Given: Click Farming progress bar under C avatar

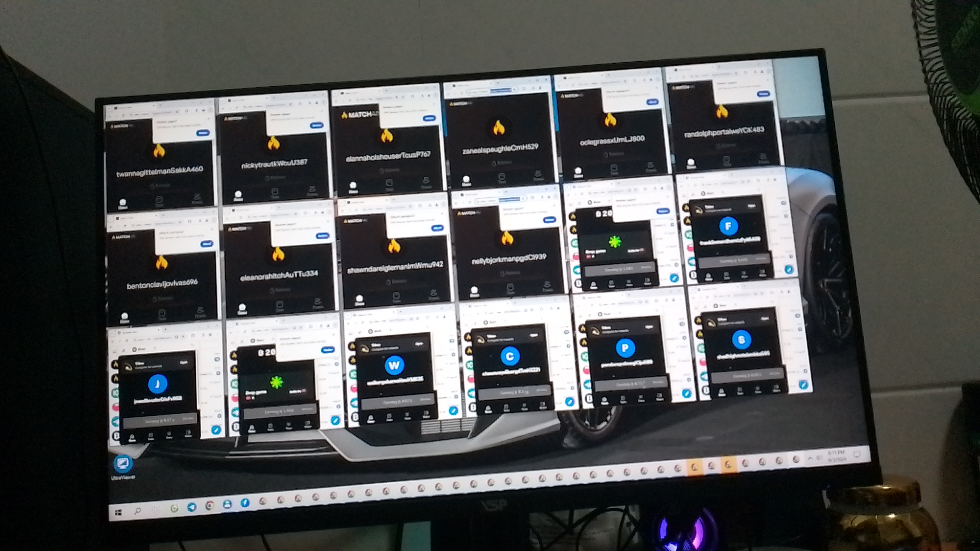Looking at the screenshot, I should [514, 393].
